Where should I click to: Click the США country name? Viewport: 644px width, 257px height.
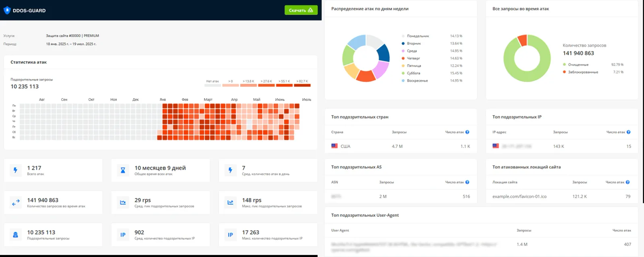pos(345,146)
